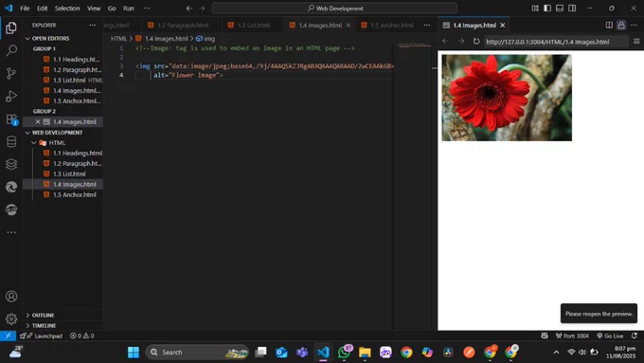Image resolution: width=644 pixels, height=363 pixels.
Task: Click Launchpad in the status bar
Action: 41,336
